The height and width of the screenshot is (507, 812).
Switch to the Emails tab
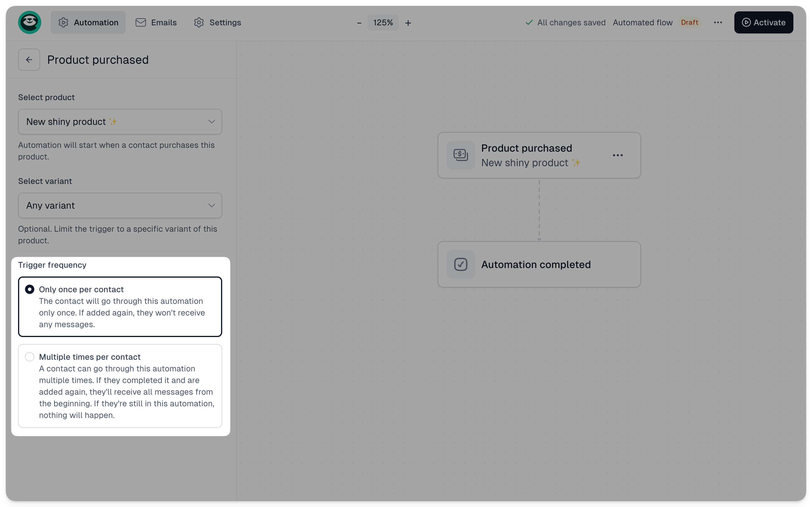pyautogui.click(x=156, y=22)
